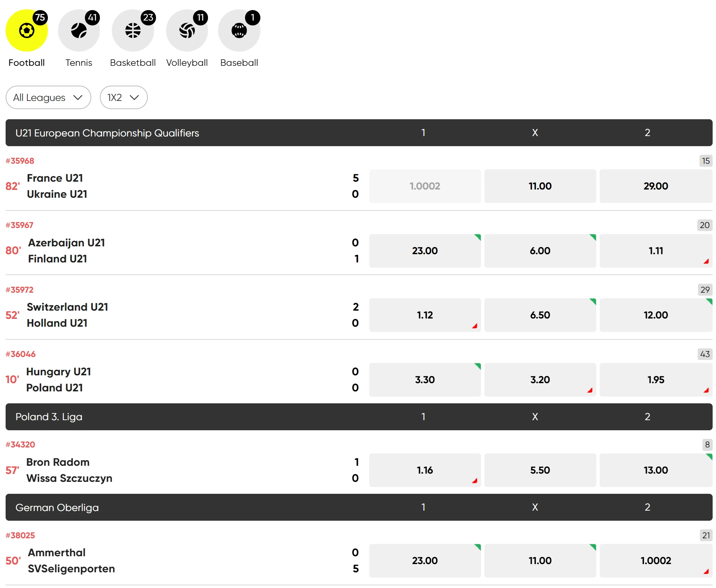Click the German Oberliga league header
Viewport: 716px width, 588px height.
point(57,507)
